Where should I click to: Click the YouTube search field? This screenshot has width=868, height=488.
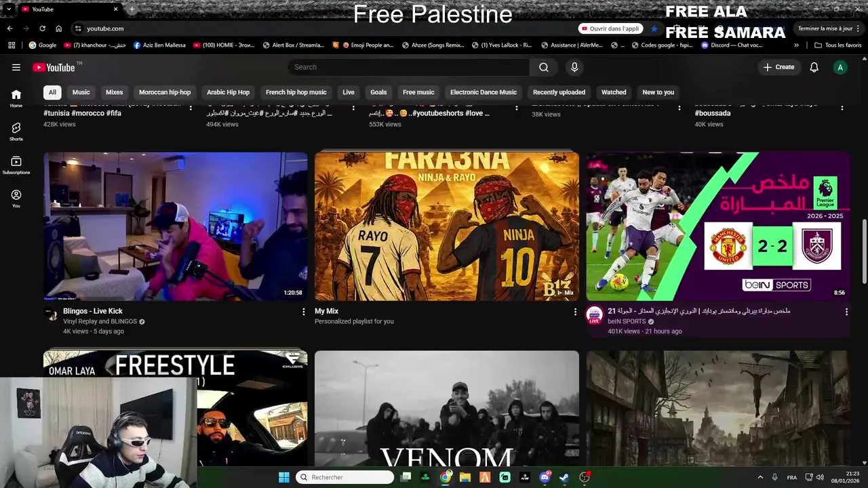pyautogui.click(x=409, y=67)
